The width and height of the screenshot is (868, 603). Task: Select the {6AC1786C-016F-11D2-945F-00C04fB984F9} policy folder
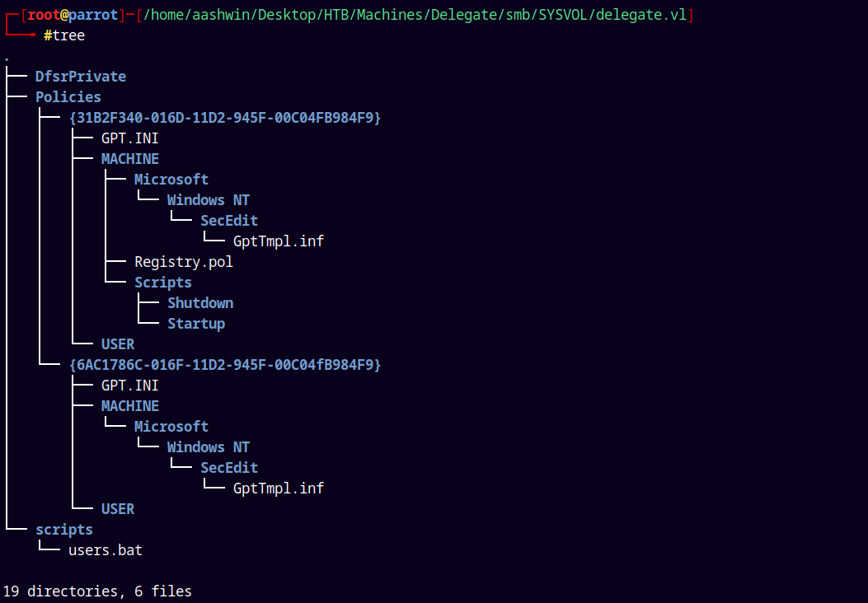[224, 365]
